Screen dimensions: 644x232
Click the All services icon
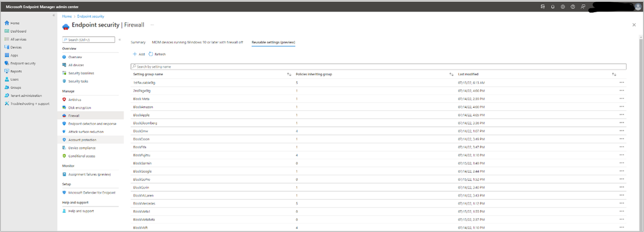pos(6,39)
